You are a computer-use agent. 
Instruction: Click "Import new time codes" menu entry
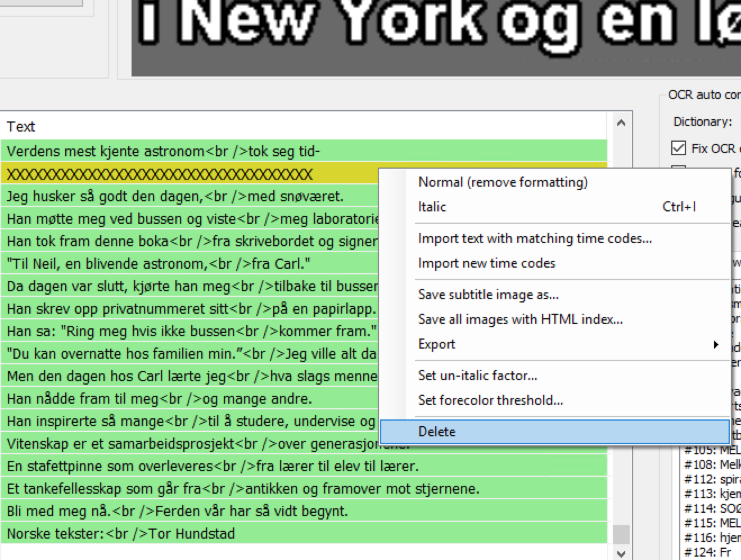(486, 263)
